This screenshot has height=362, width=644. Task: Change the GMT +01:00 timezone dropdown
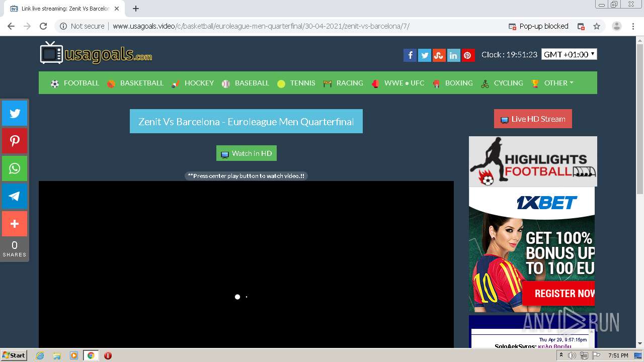569,54
